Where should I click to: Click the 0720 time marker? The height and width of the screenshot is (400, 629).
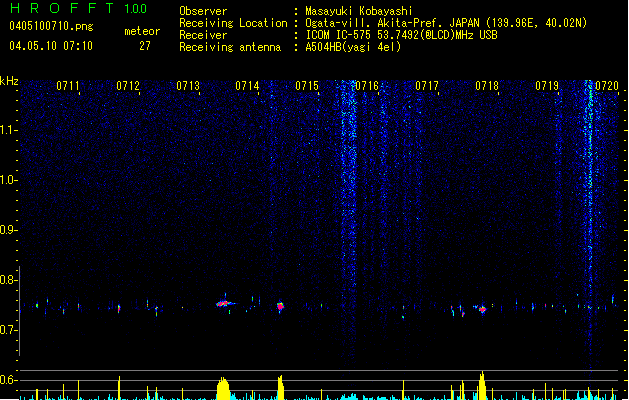pyautogui.click(x=607, y=86)
